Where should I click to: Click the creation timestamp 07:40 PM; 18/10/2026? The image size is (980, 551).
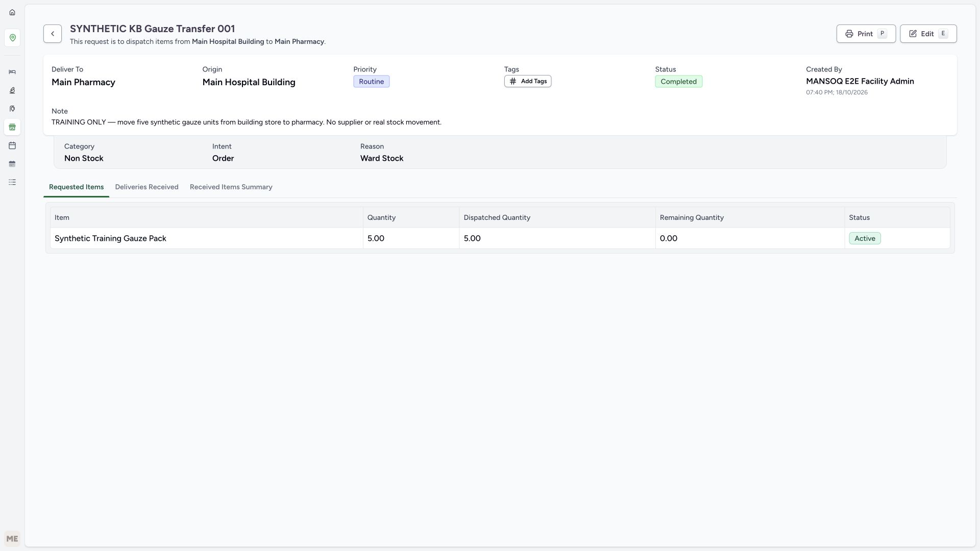[837, 92]
